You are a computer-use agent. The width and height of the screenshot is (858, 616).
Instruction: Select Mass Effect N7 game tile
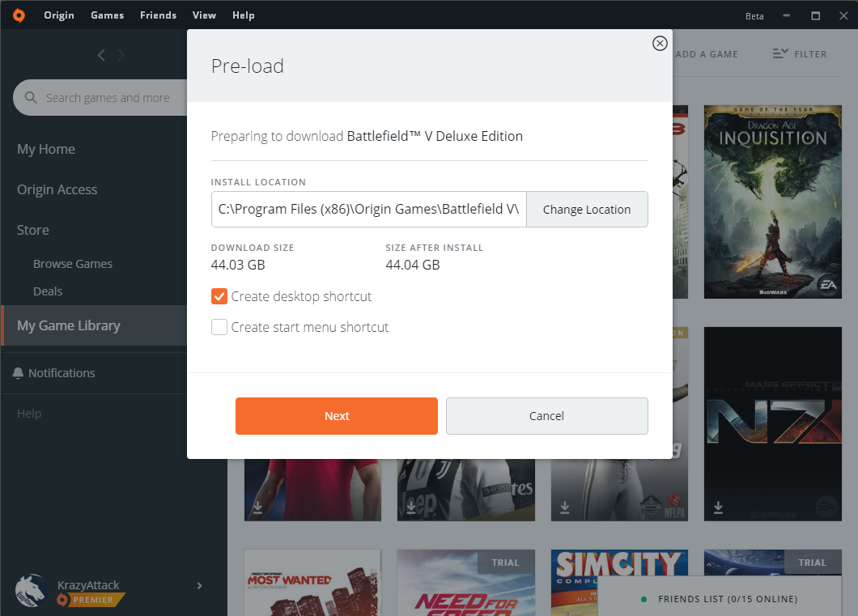[x=773, y=424]
